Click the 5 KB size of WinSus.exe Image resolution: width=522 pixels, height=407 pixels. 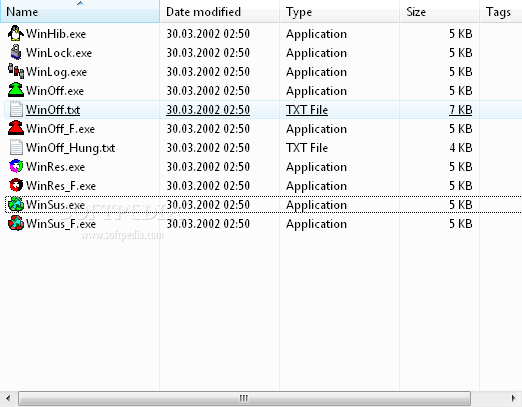tap(460, 205)
